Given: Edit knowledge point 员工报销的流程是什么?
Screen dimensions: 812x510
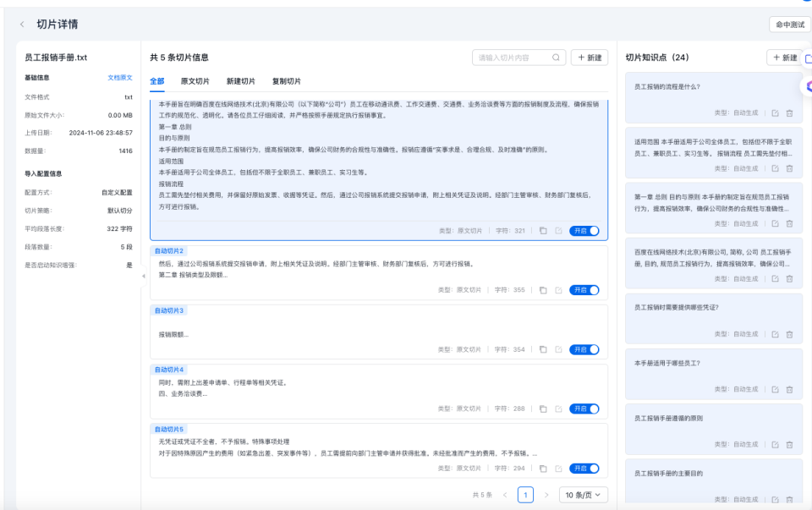Looking at the screenshot, I should click(775, 112).
